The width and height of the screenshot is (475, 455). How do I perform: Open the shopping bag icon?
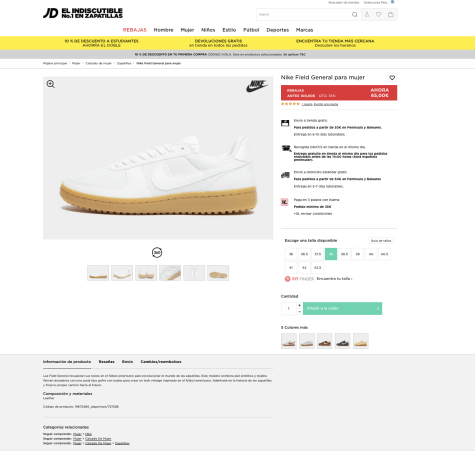click(x=391, y=15)
